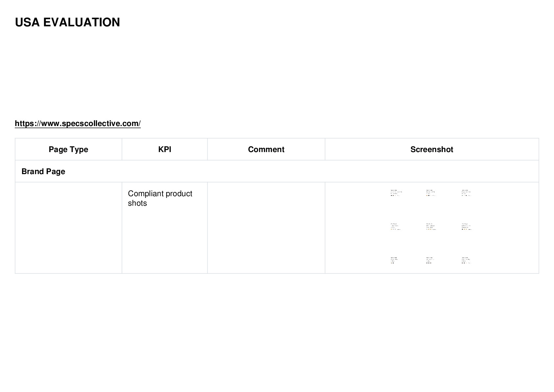Open top-right product listing in screenshot grid
This screenshot has width=554, height=392.
(x=467, y=193)
